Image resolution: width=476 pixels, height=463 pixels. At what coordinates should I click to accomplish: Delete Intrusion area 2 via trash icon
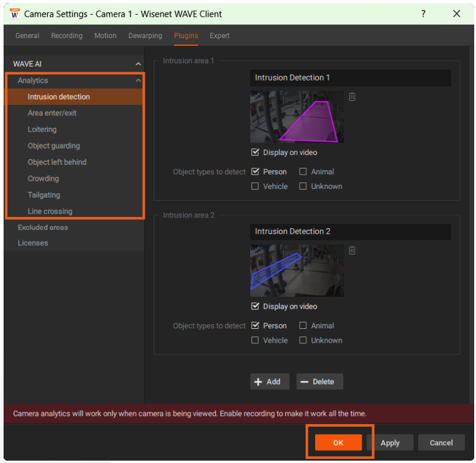point(352,250)
